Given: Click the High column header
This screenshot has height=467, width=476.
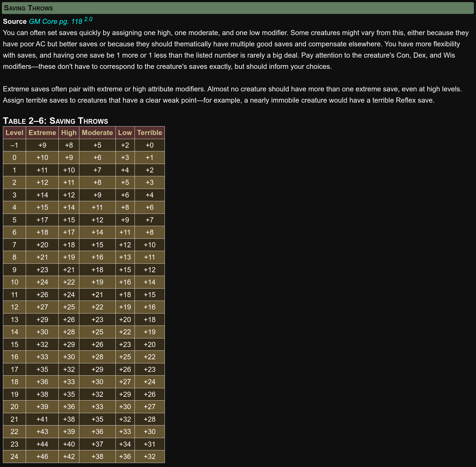Looking at the screenshot, I should pos(69,133).
